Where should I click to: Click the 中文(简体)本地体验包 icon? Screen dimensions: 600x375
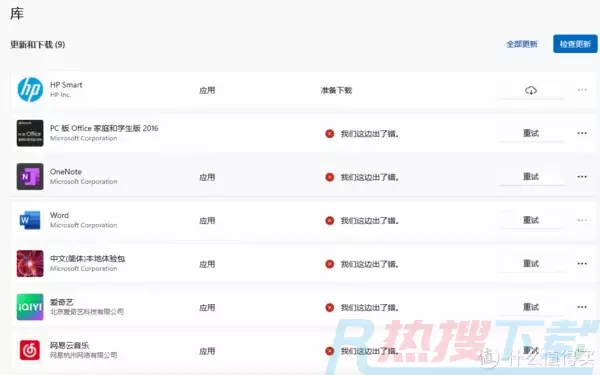pos(30,264)
